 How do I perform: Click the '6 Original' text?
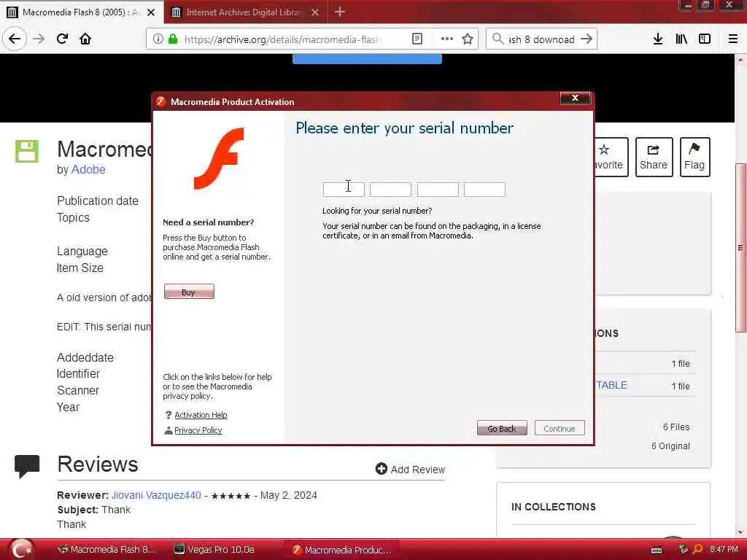pyautogui.click(x=670, y=446)
